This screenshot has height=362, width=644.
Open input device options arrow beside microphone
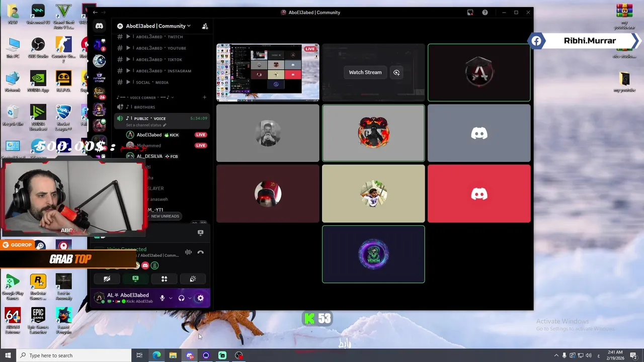[x=171, y=298]
